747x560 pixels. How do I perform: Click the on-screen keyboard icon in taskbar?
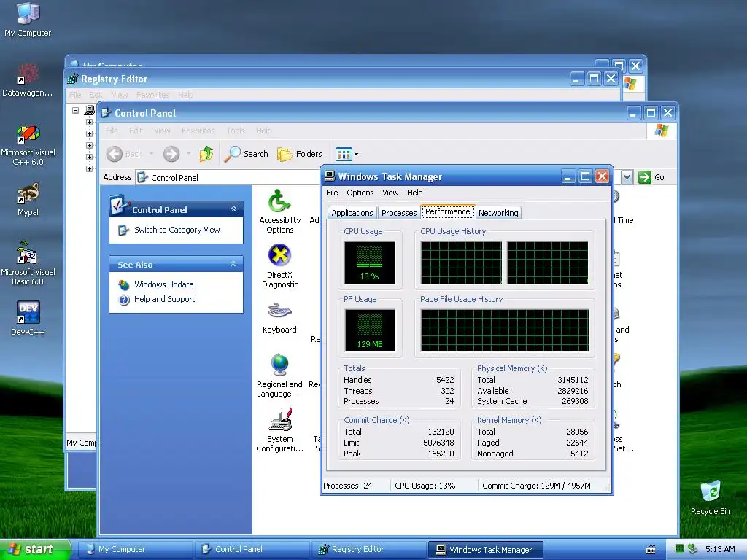[650, 550]
